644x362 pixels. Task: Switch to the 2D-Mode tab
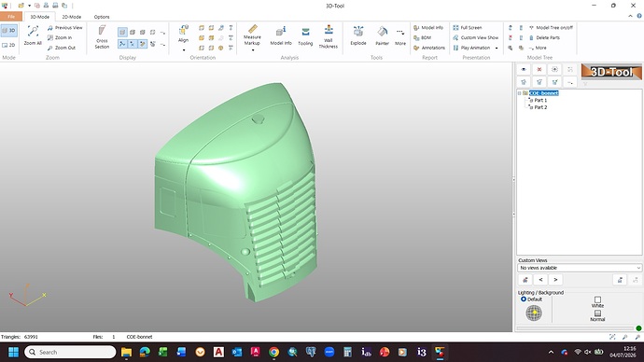[x=72, y=17]
